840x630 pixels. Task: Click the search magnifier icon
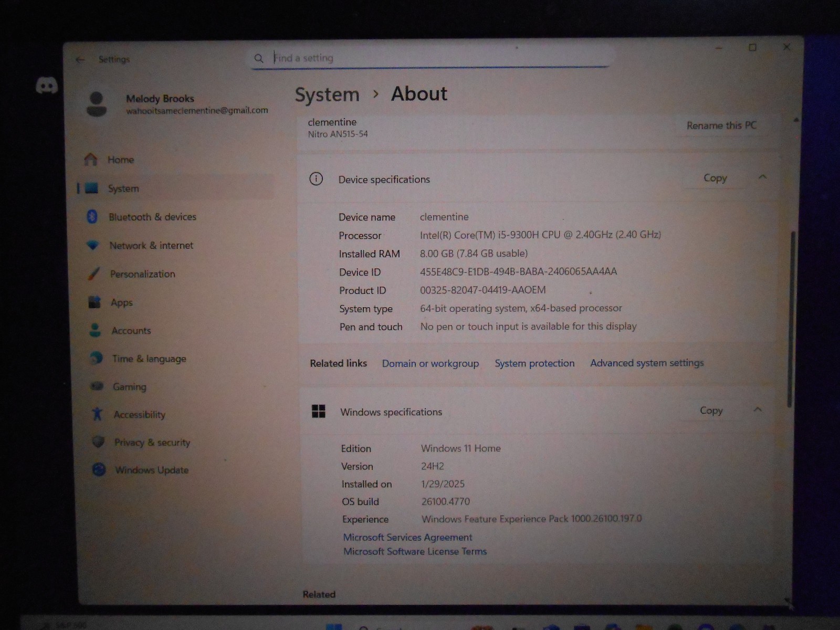pos(259,58)
